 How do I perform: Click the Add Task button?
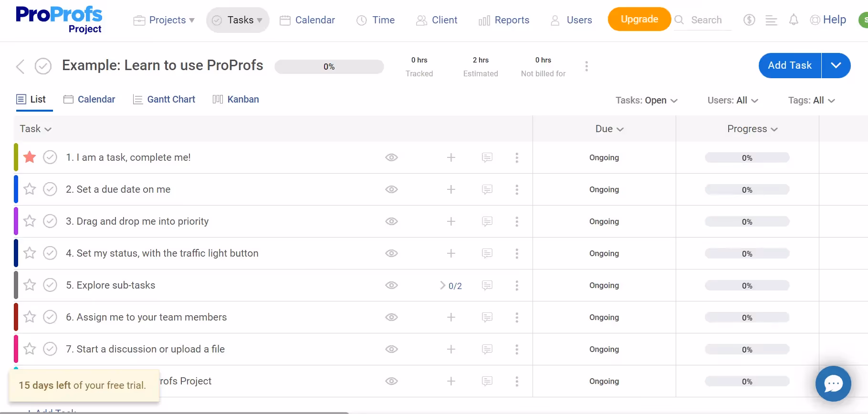tap(790, 65)
